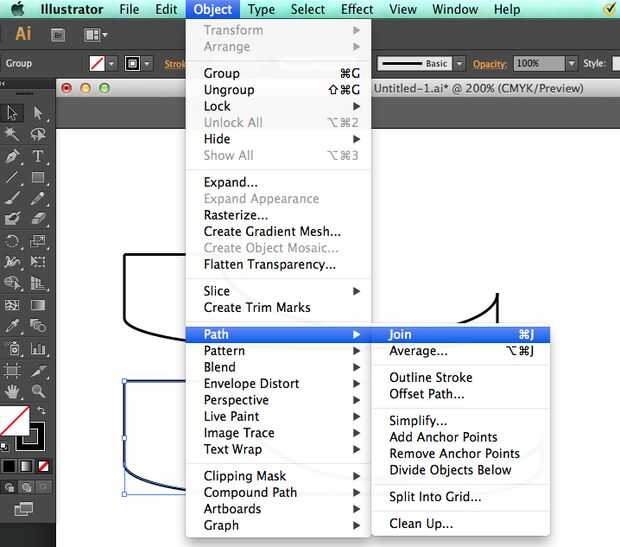This screenshot has height=547, width=620.
Task: Select the Pen tool
Action: click(12, 156)
